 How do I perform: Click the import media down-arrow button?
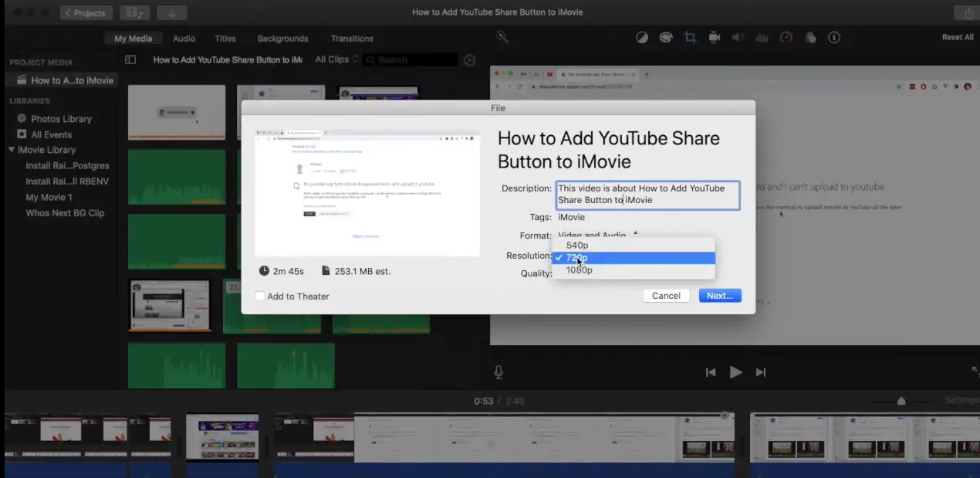pos(171,12)
